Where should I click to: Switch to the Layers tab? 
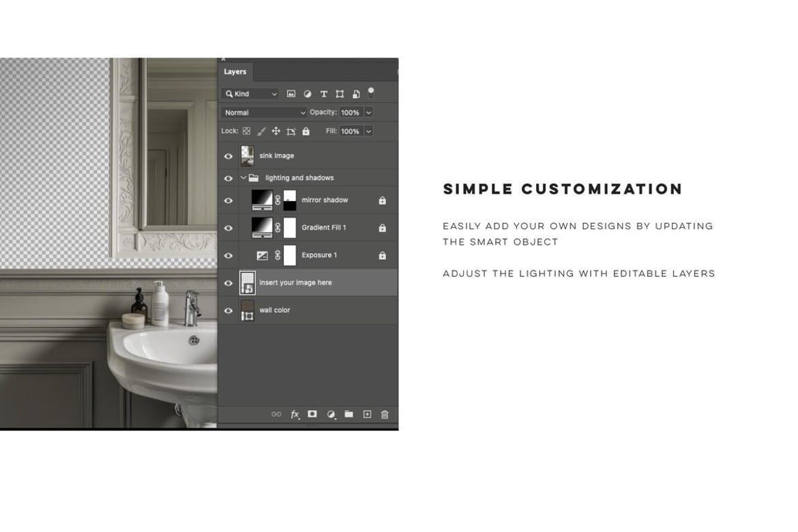pos(235,72)
